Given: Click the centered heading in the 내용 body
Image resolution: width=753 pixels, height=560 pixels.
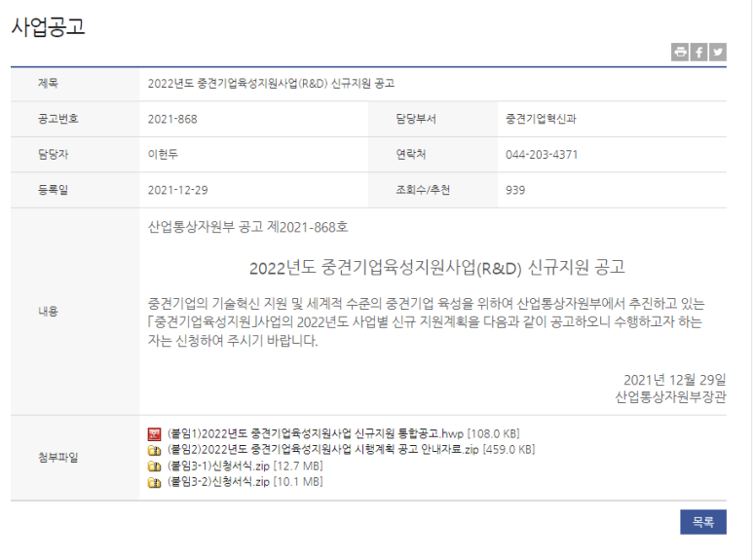Looking at the screenshot, I should click(x=437, y=268).
